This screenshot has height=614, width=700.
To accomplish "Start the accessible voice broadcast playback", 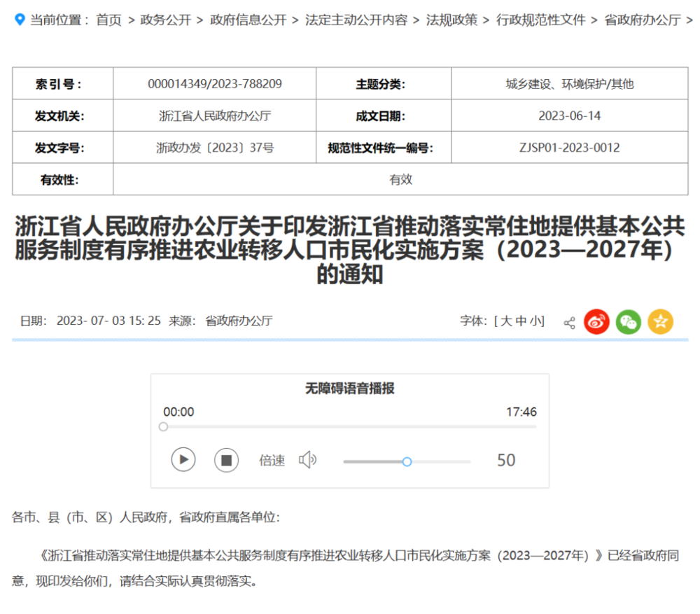I will pos(183,460).
